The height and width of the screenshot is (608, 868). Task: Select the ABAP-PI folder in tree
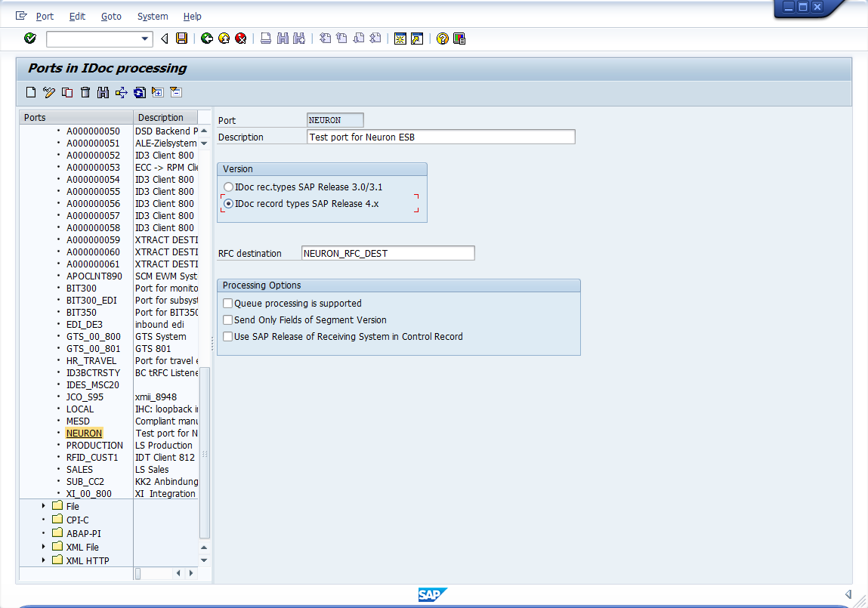click(84, 533)
